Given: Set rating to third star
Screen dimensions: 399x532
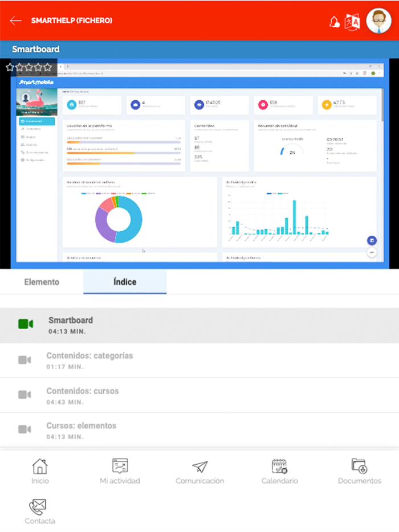Looking at the screenshot, I should 29,67.
